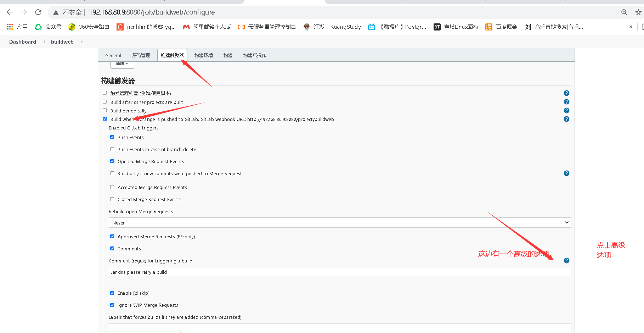The width and height of the screenshot is (644, 333).
Task: Uncheck the Push Events trigger
Action: tap(112, 137)
